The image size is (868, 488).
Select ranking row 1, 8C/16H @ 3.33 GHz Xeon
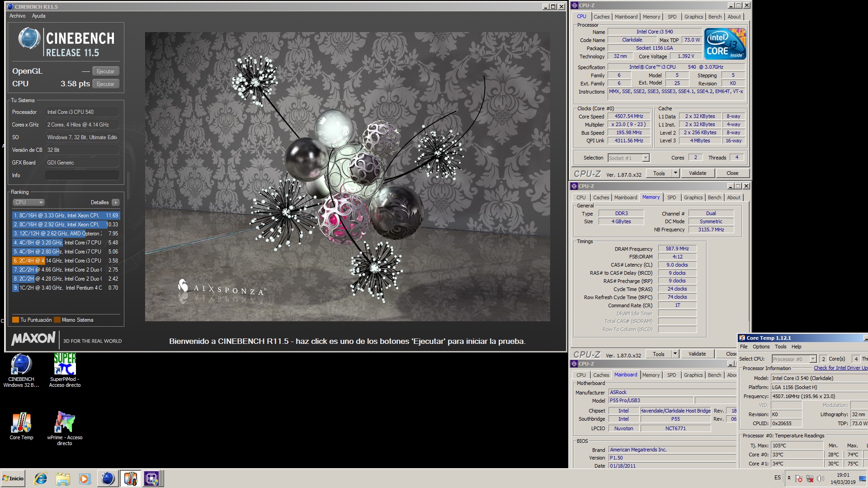point(66,216)
